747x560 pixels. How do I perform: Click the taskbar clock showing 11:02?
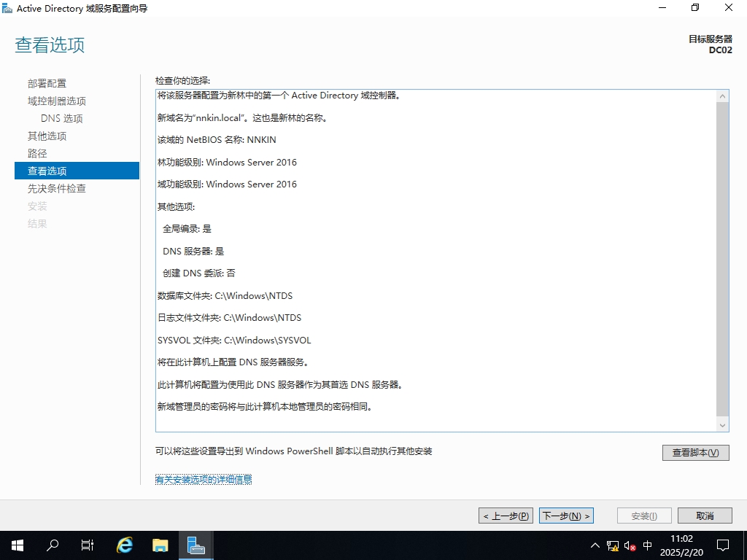(x=681, y=545)
